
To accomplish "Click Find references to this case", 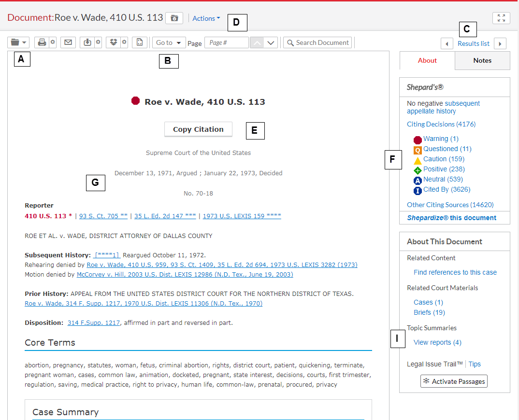I will pyautogui.click(x=455, y=272).
